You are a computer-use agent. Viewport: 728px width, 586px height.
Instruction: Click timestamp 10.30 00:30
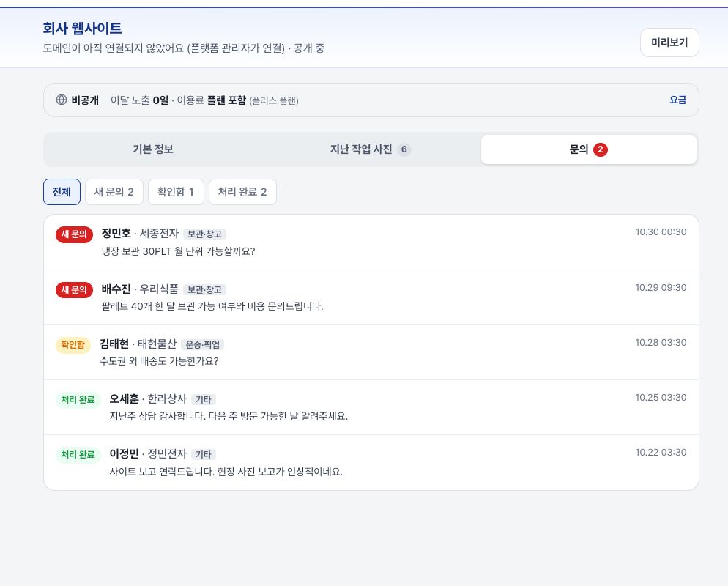[661, 231]
